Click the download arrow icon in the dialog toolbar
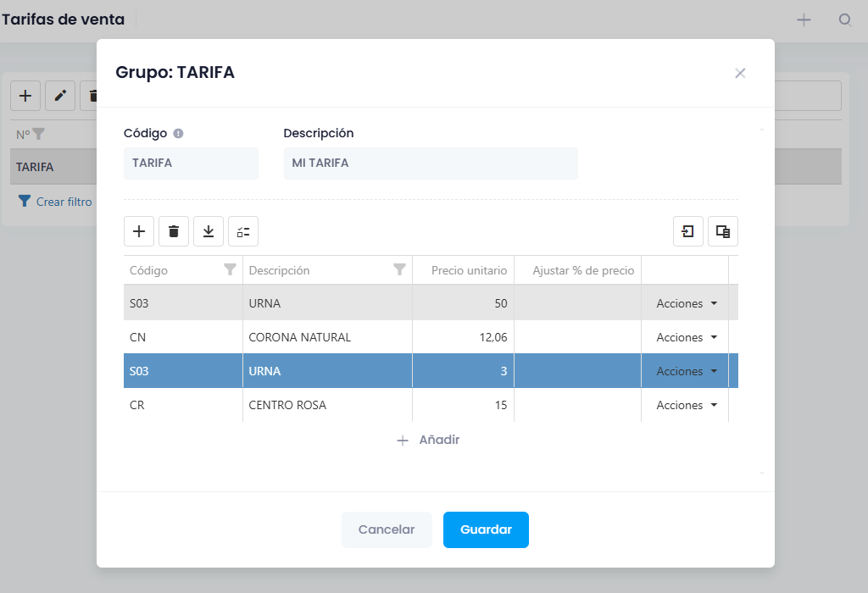The width and height of the screenshot is (868, 593). (209, 231)
